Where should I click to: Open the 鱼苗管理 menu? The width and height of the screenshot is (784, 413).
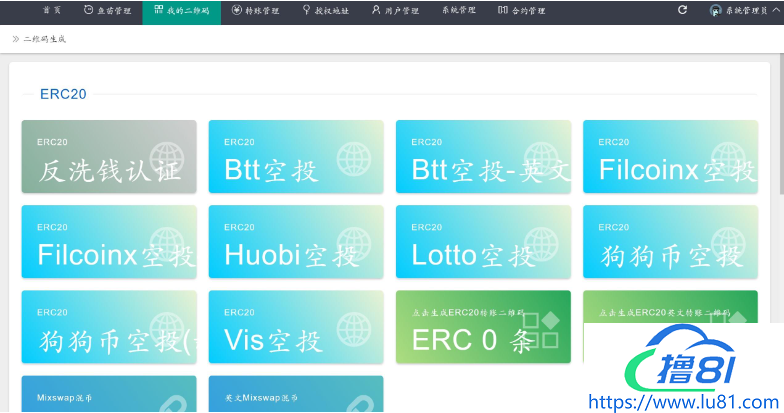coord(108,10)
